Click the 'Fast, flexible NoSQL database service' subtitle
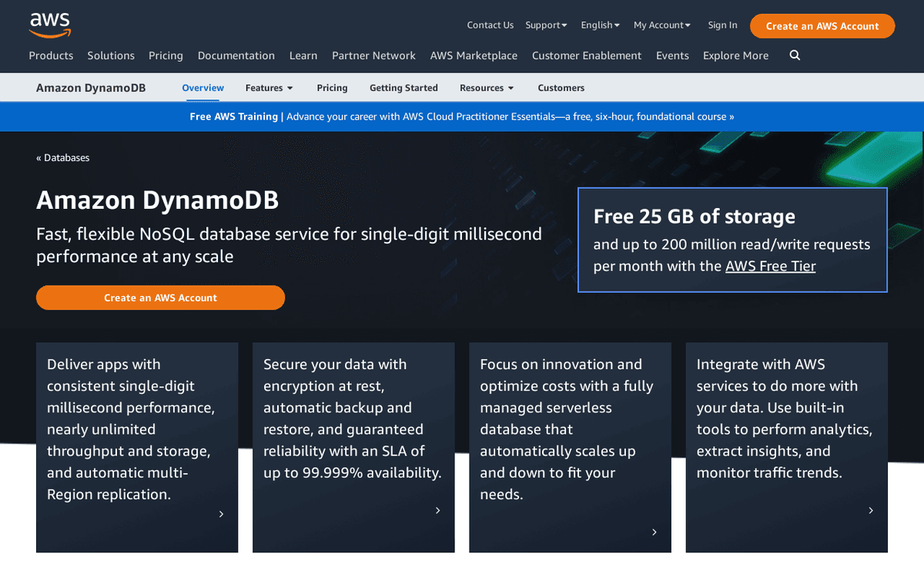The width and height of the screenshot is (924, 578). [x=289, y=245]
